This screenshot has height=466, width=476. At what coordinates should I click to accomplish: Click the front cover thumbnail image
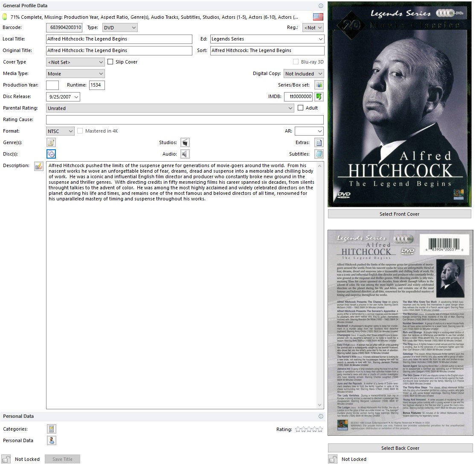(x=400, y=104)
